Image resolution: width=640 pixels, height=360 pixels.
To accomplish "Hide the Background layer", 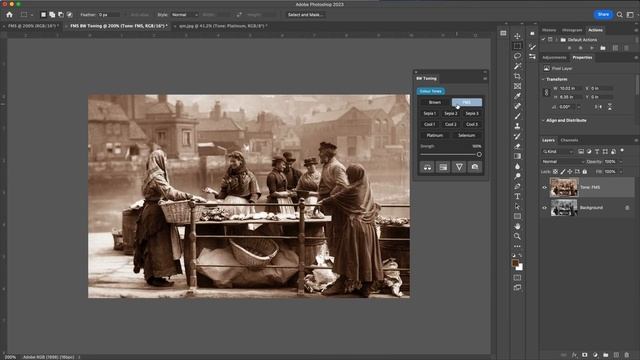I will tap(544, 208).
